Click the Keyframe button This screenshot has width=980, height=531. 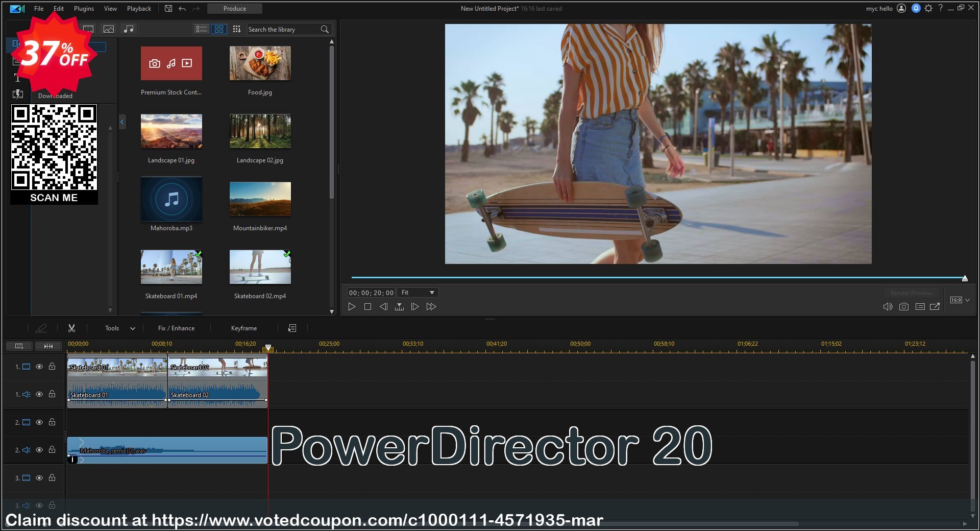244,328
